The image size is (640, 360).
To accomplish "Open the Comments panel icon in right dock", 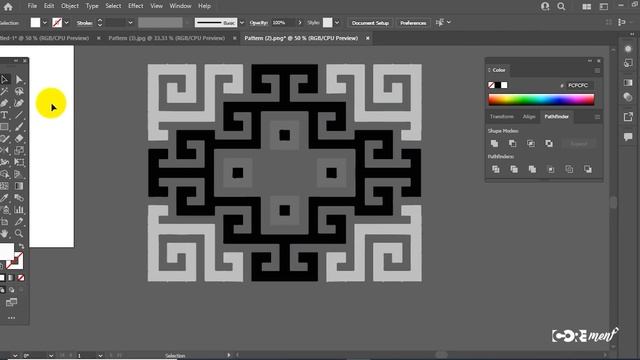I will pyautogui.click(x=628, y=136).
